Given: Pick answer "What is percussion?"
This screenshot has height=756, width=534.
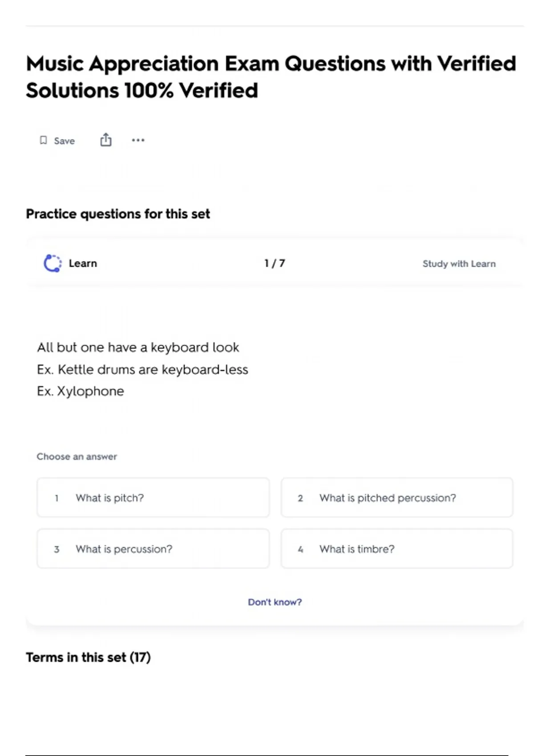Looking at the screenshot, I should 153,549.
